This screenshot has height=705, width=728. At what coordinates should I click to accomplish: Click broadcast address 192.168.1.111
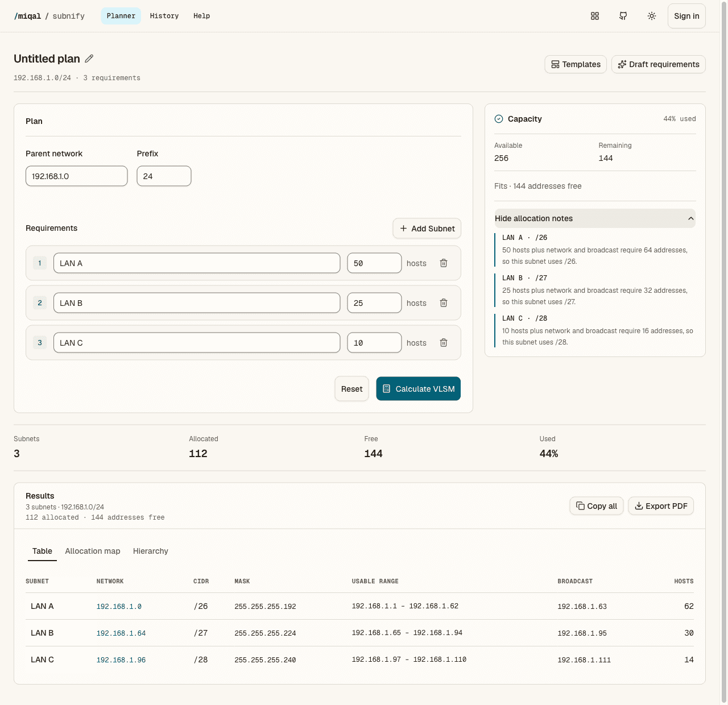584,660
